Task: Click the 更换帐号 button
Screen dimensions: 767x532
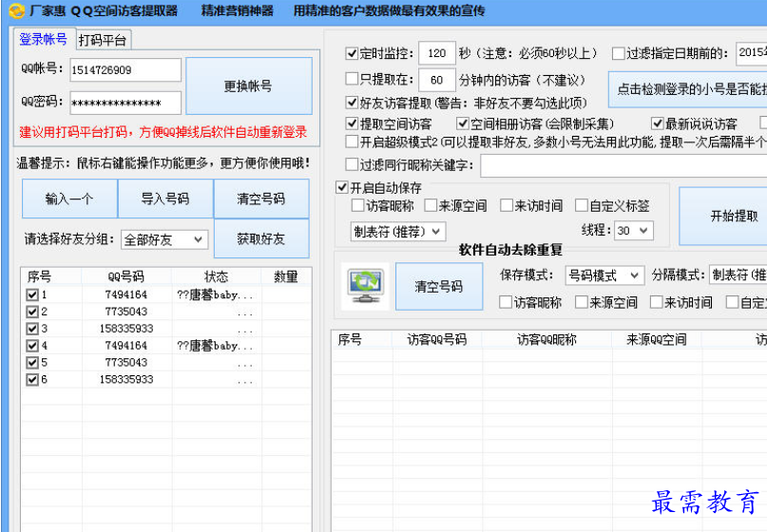Action: (x=249, y=86)
